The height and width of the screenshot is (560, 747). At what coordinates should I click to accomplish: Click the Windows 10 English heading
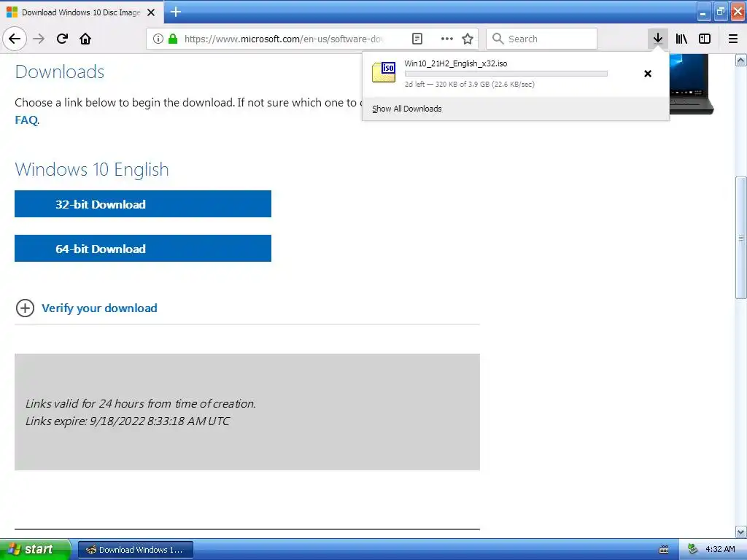[92, 169]
